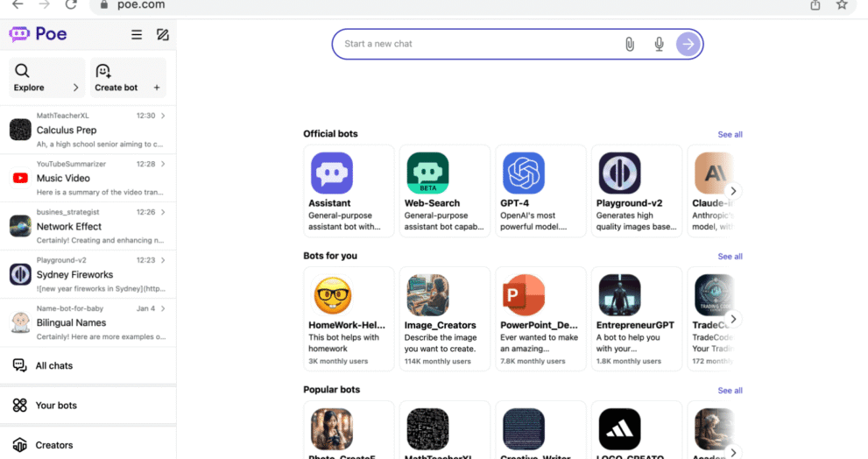Viewport: 868px width, 459px height.
Task: Open the EntrepreneurGPT bot thumbnail
Action: [619, 295]
